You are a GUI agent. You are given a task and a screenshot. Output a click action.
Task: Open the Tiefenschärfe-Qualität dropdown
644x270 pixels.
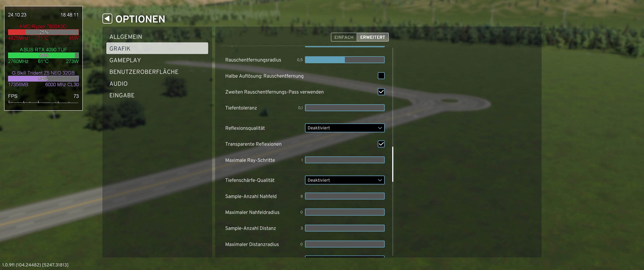[345, 180]
